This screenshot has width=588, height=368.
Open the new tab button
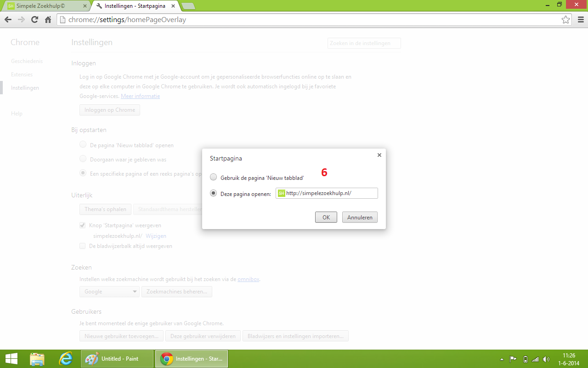coord(188,6)
